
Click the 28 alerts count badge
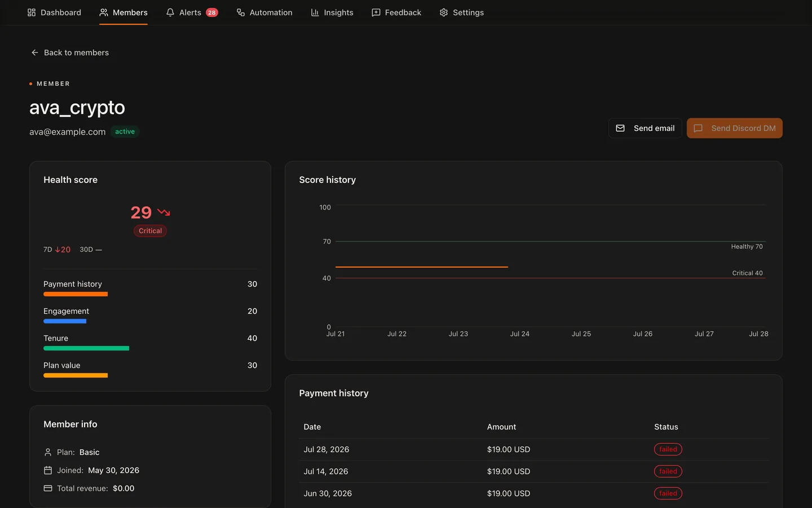coord(212,12)
